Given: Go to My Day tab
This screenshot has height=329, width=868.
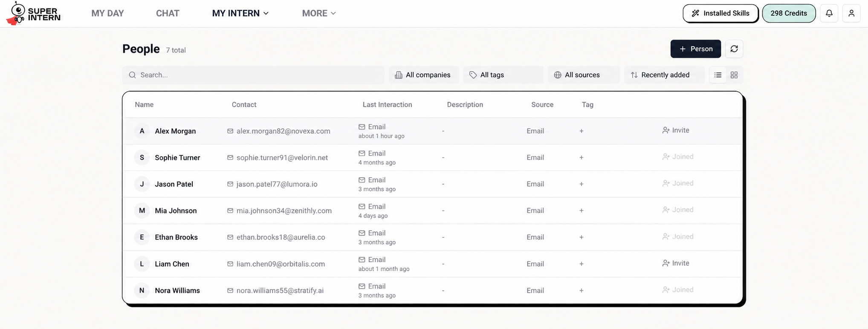Looking at the screenshot, I should 107,13.
